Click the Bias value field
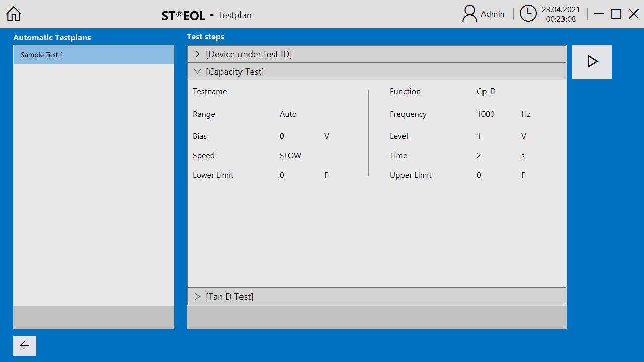Image resolution: width=644 pixels, height=362 pixels. point(282,136)
